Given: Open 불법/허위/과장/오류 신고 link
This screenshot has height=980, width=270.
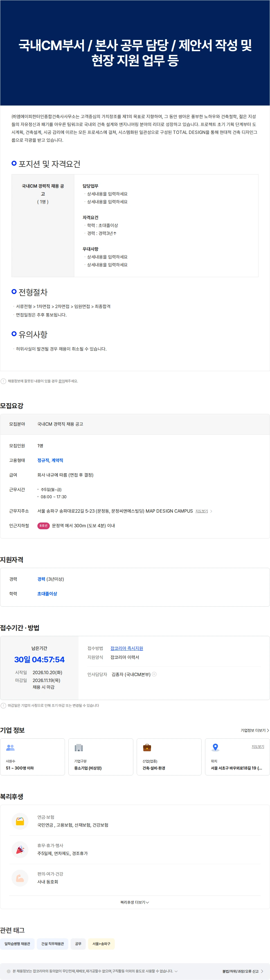Looking at the screenshot, I should tap(243, 971).
